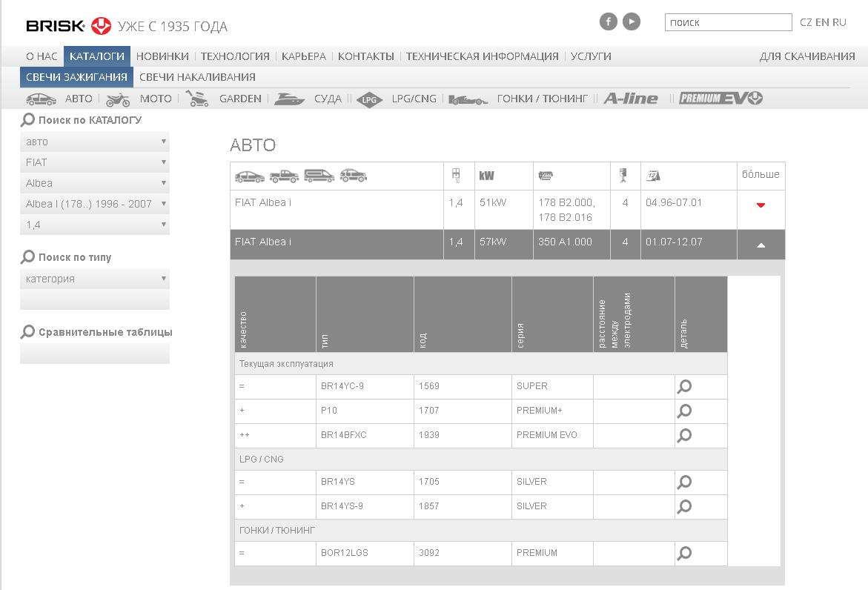Open the НОВИНКИ menu item
Screen dimensions: 868x590
pyautogui.click(x=162, y=56)
